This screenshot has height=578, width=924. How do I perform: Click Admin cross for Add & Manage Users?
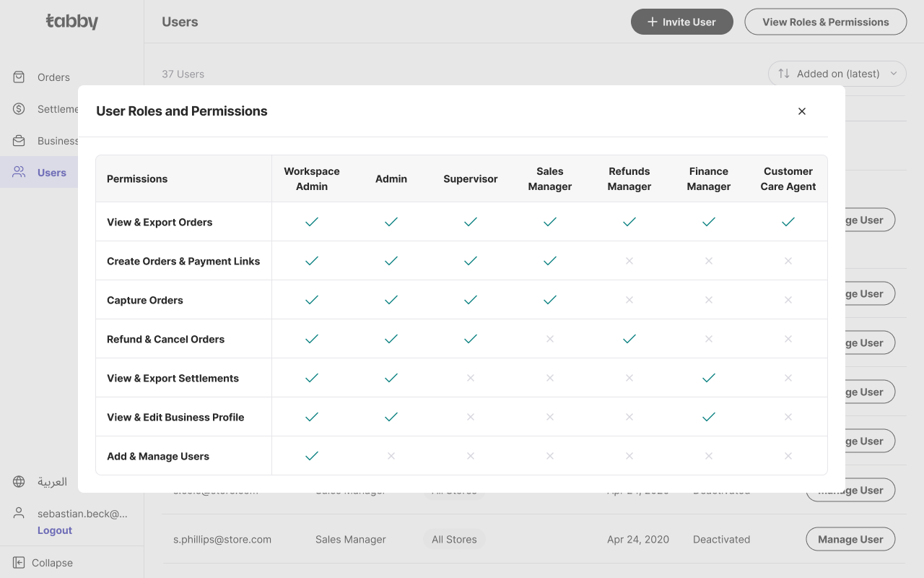coord(391,456)
